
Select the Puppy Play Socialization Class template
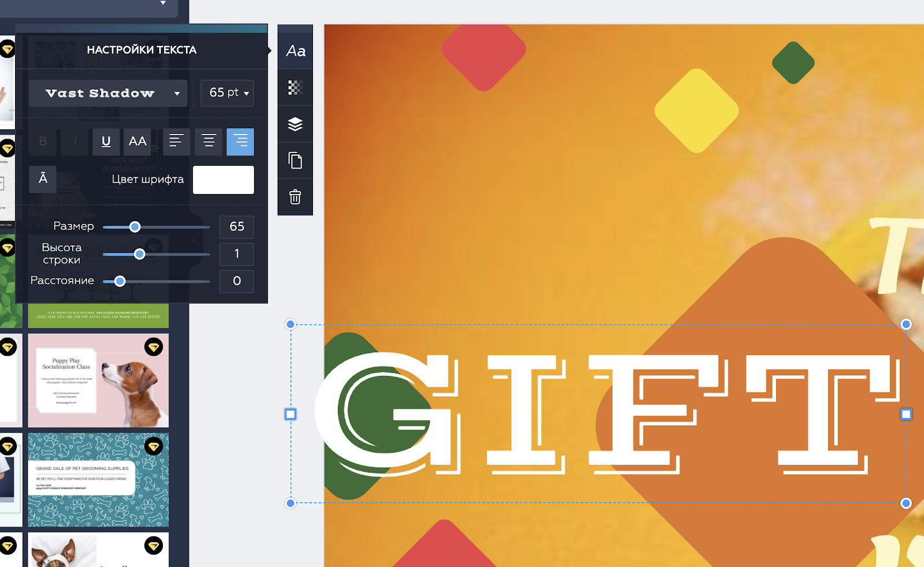(x=98, y=381)
